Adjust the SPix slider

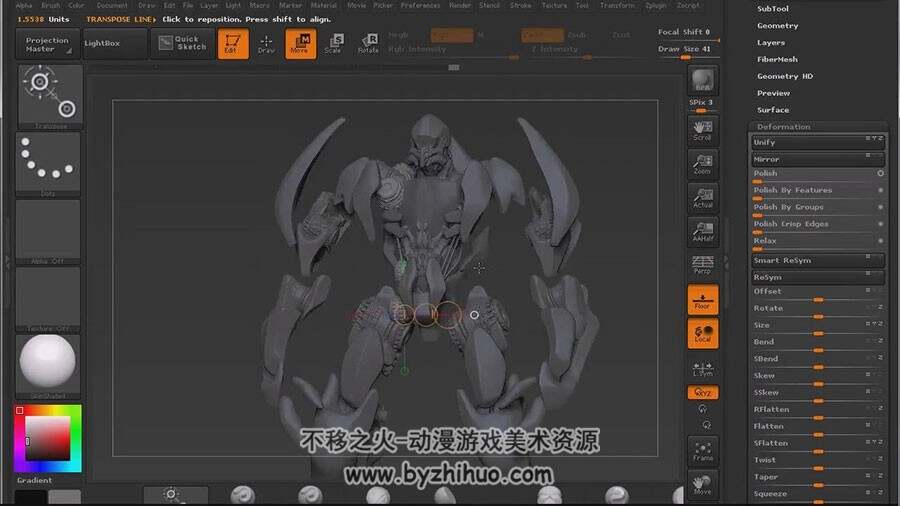(702, 105)
